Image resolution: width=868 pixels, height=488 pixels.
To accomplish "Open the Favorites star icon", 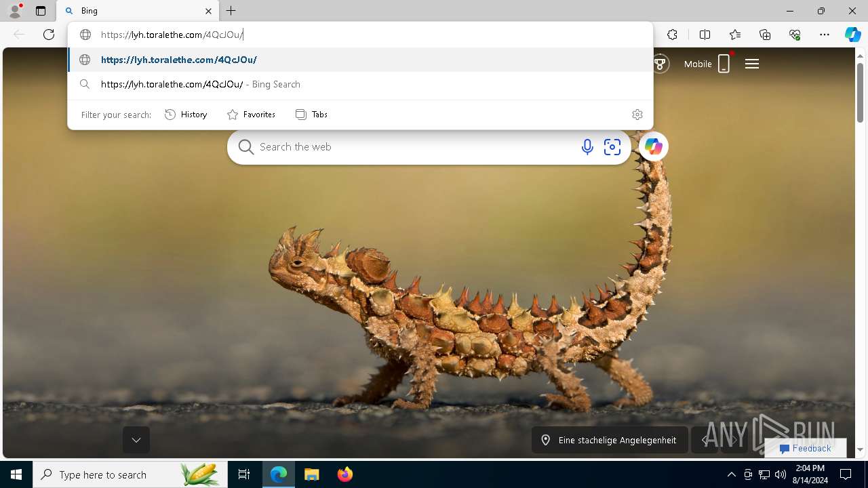I will [x=735, y=35].
